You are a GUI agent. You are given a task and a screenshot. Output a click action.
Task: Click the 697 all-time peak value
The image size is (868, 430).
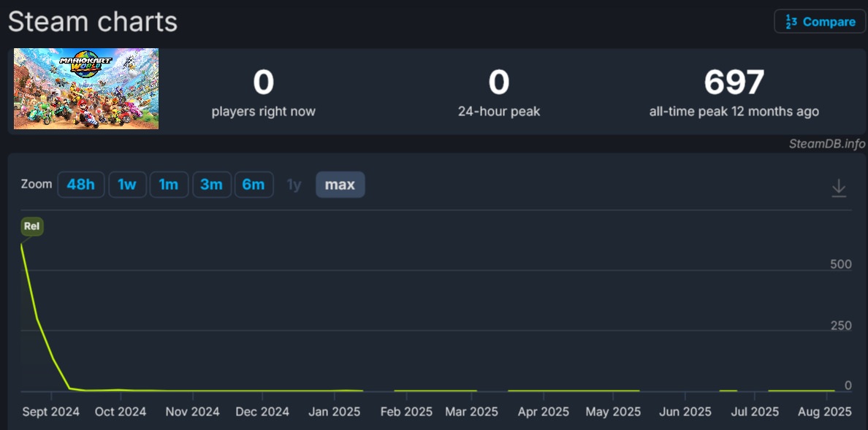click(x=734, y=82)
